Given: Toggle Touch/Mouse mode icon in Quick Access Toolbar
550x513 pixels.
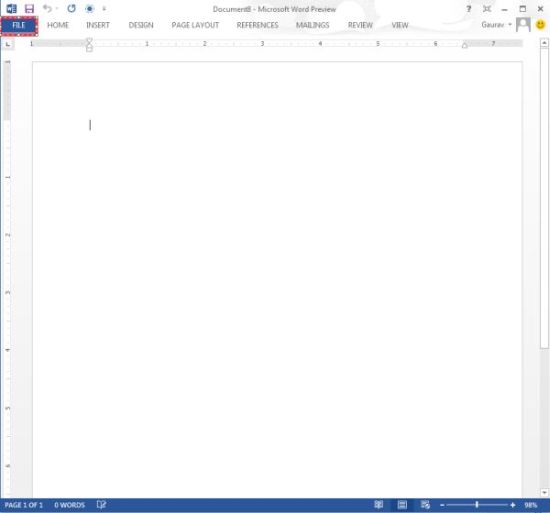Looking at the screenshot, I should pyautogui.click(x=89, y=9).
